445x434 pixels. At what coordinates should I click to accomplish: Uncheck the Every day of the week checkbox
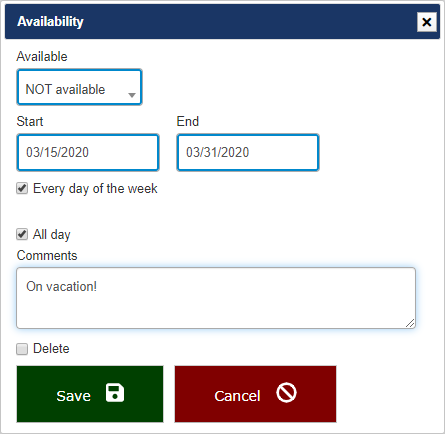tap(22, 188)
